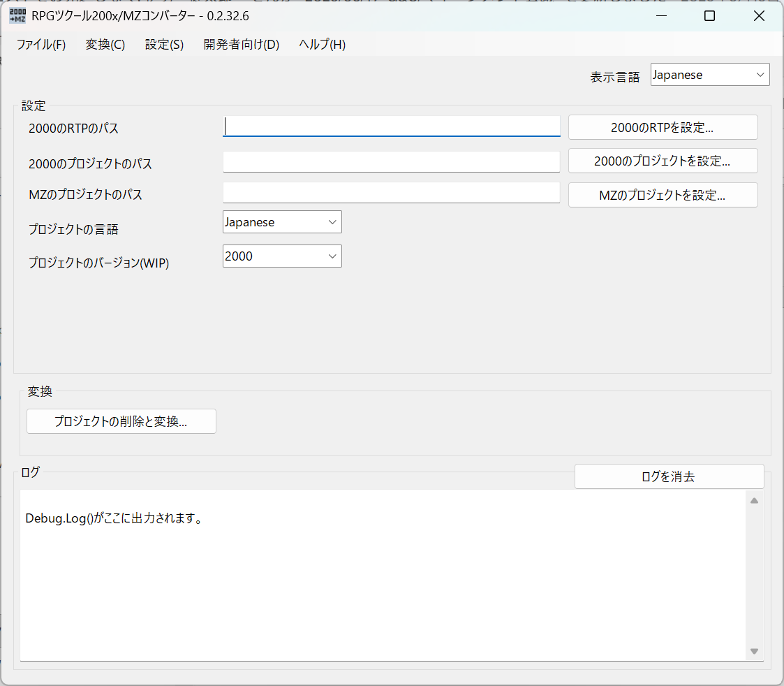Minimize the converter window
This screenshot has height=686, width=784.
[x=662, y=16]
